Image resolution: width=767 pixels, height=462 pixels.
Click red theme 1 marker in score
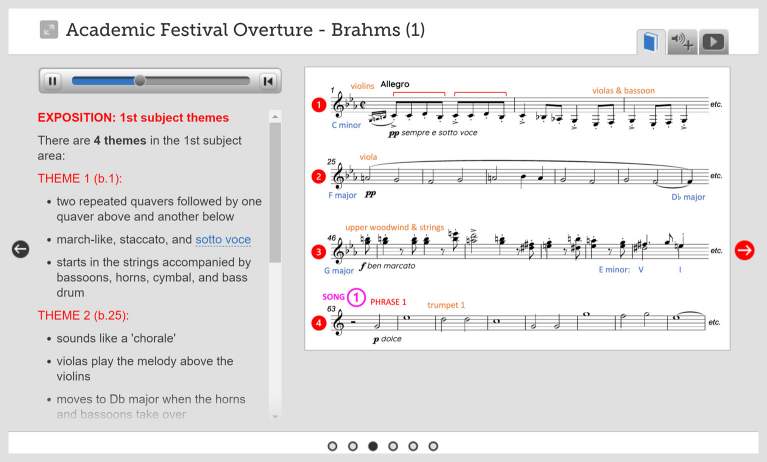(x=318, y=105)
